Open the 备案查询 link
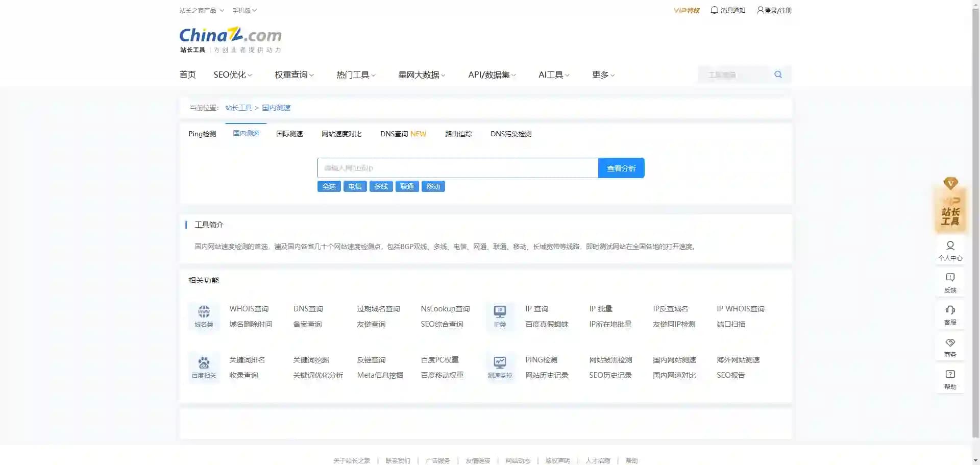The width and height of the screenshot is (980, 465). tap(307, 324)
